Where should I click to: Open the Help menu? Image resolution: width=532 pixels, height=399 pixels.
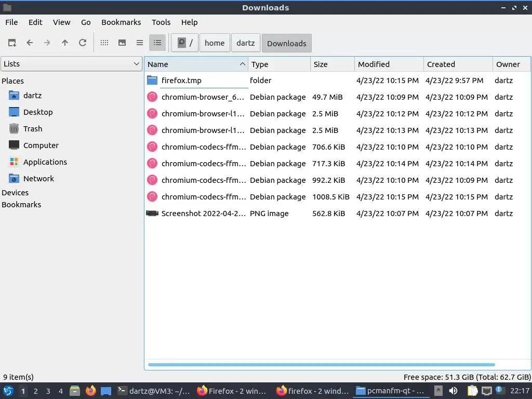click(x=189, y=22)
